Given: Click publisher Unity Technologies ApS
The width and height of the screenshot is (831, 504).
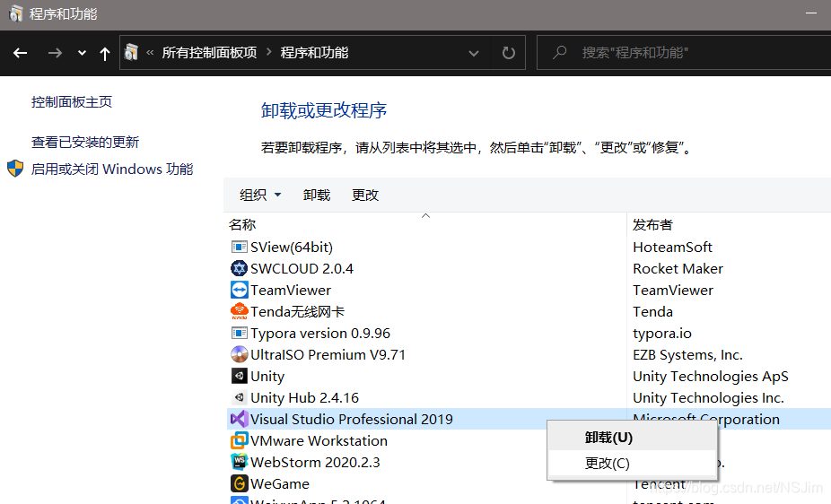Looking at the screenshot, I should 711,376.
